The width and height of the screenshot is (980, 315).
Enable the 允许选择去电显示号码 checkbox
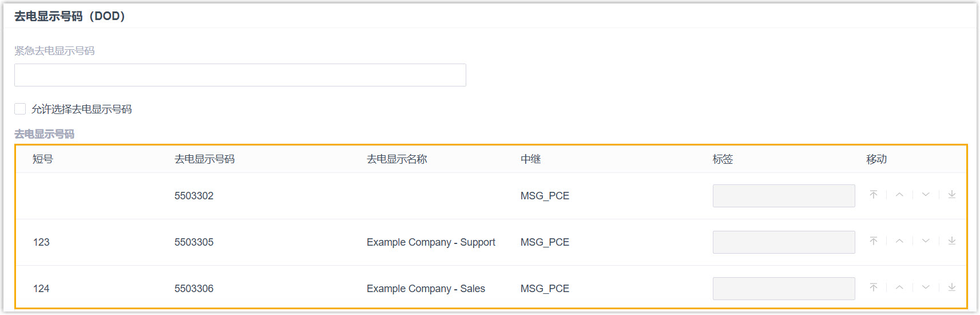(20, 109)
